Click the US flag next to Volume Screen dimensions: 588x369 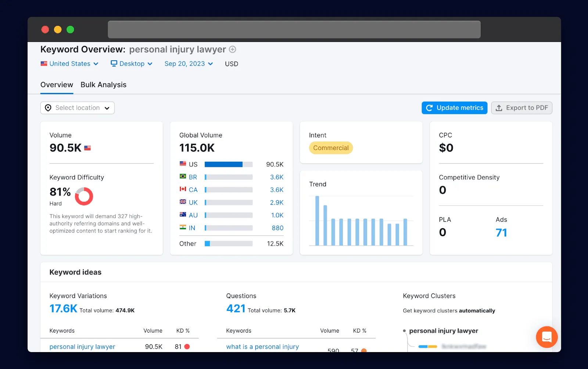point(87,148)
